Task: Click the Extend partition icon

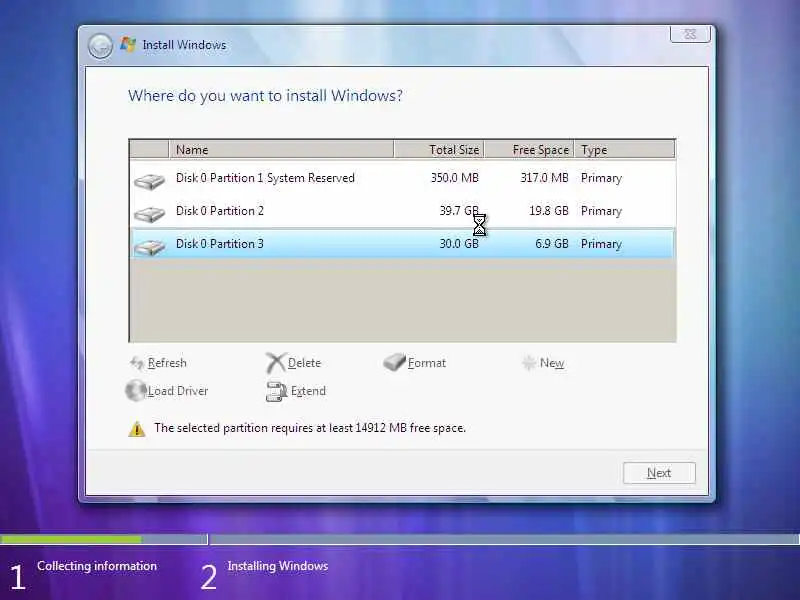Action: click(277, 391)
